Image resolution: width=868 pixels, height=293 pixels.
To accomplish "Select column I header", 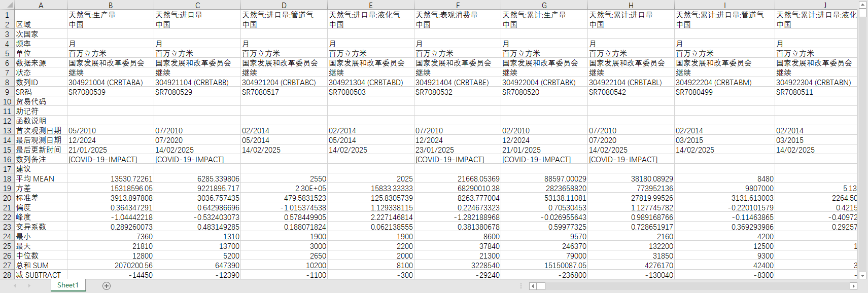I will pos(724,5).
